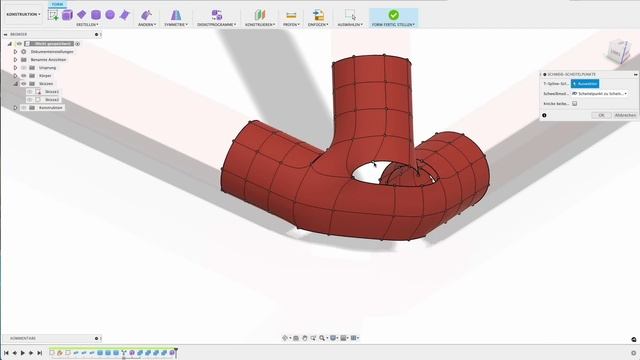Screen dimensions: 640x360
Task: Choose the Sphere form primitive icon
Action: (x=110, y=15)
